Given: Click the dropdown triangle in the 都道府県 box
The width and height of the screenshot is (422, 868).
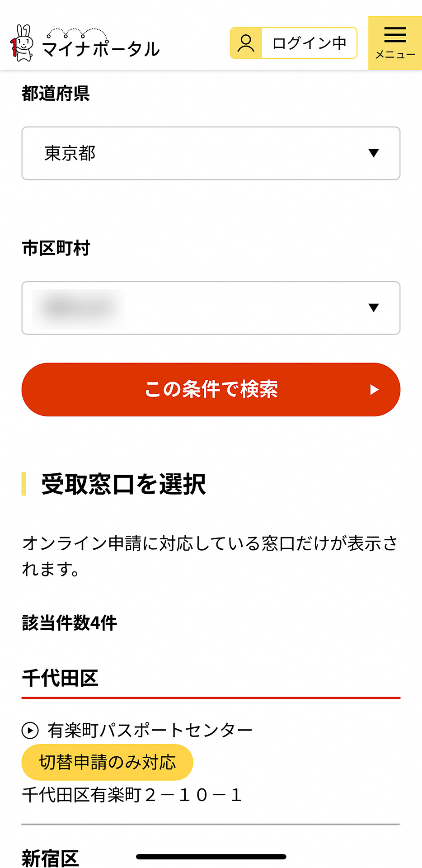Looking at the screenshot, I should click(373, 153).
